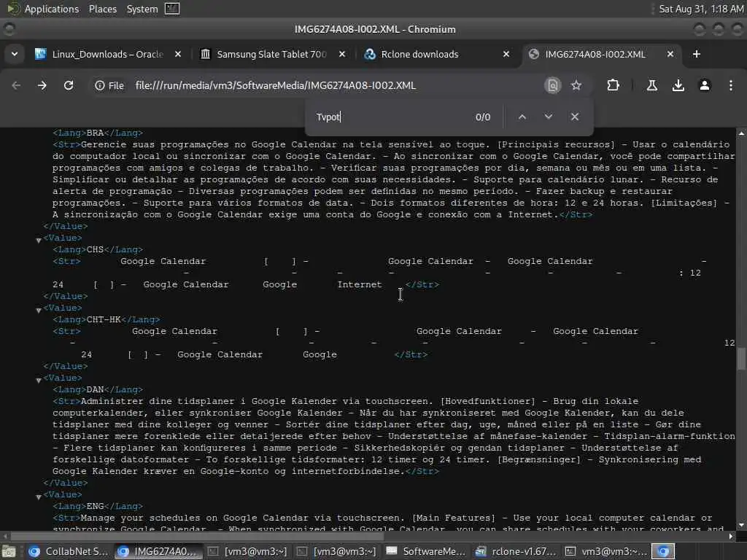Open a new browser tab
This screenshot has height=560, width=747.
tap(697, 54)
